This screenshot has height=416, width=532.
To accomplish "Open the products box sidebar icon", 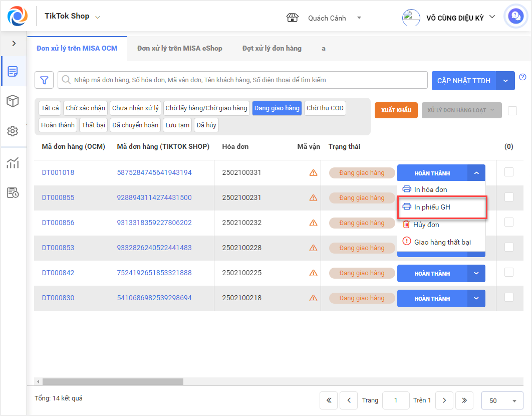I will coord(13,101).
